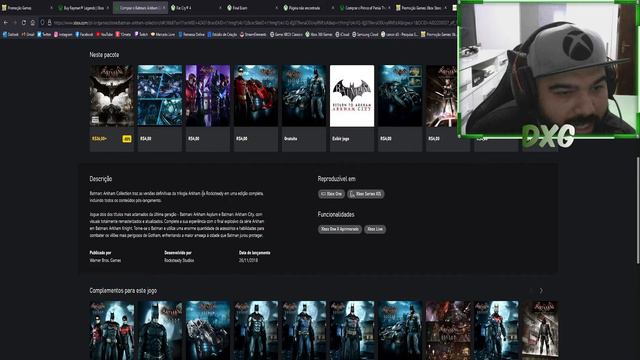The height and width of the screenshot is (360, 640).
Task: Open the Xbox 360 Games bookmark
Action: tap(319, 35)
